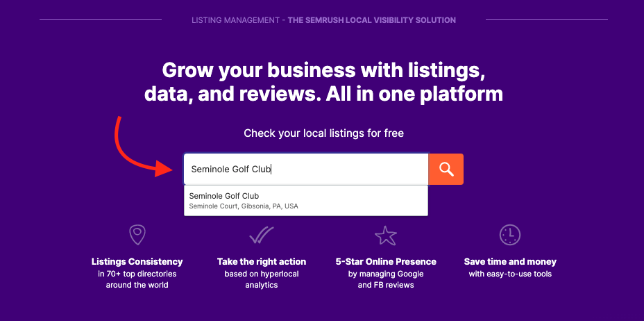Click the Grow your business headline
Image resolution: width=644 pixels, height=321 pixels.
pos(323,82)
